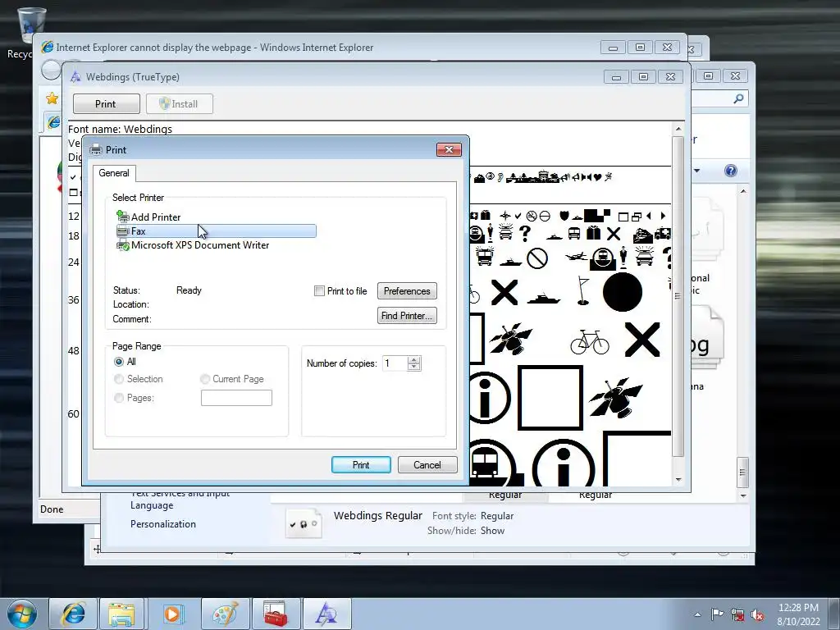This screenshot has width=840, height=630.
Task: Open Text Services and Input Language link
Action: coord(180,500)
